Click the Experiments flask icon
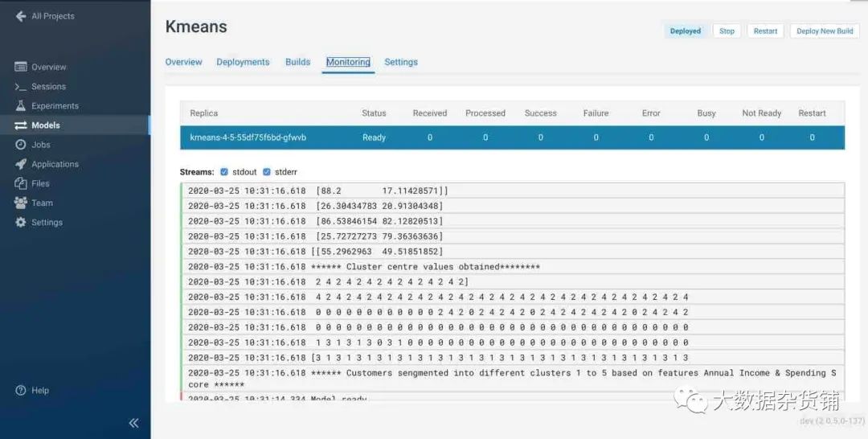This screenshot has width=868, height=439. pyautogui.click(x=20, y=106)
